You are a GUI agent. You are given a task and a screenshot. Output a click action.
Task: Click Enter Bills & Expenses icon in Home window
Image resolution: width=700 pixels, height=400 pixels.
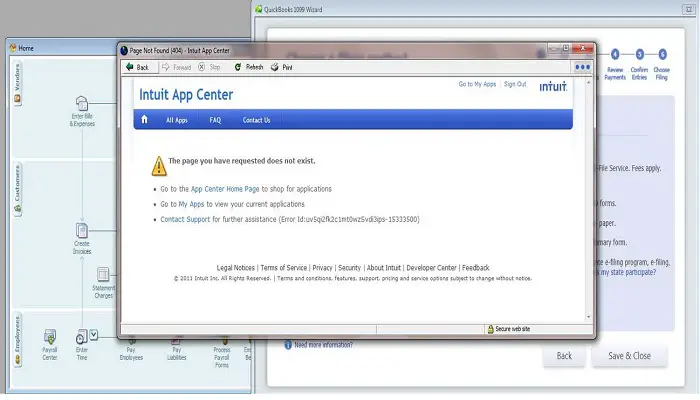point(82,104)
